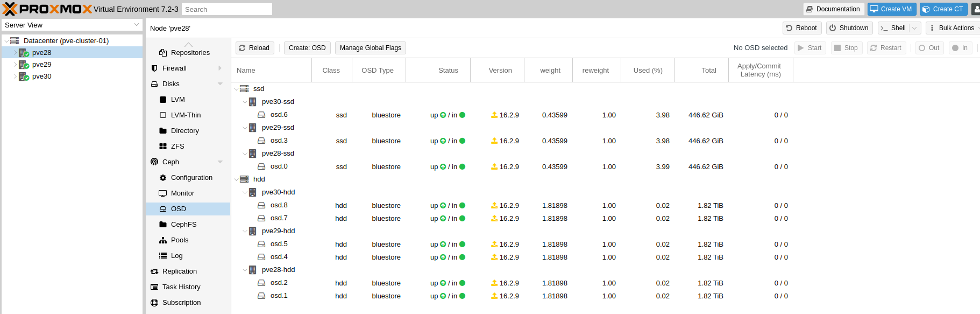This screenshot has height=314, width=980.
Task: Click the Replication icon in the sidebar
Action: 154,271
